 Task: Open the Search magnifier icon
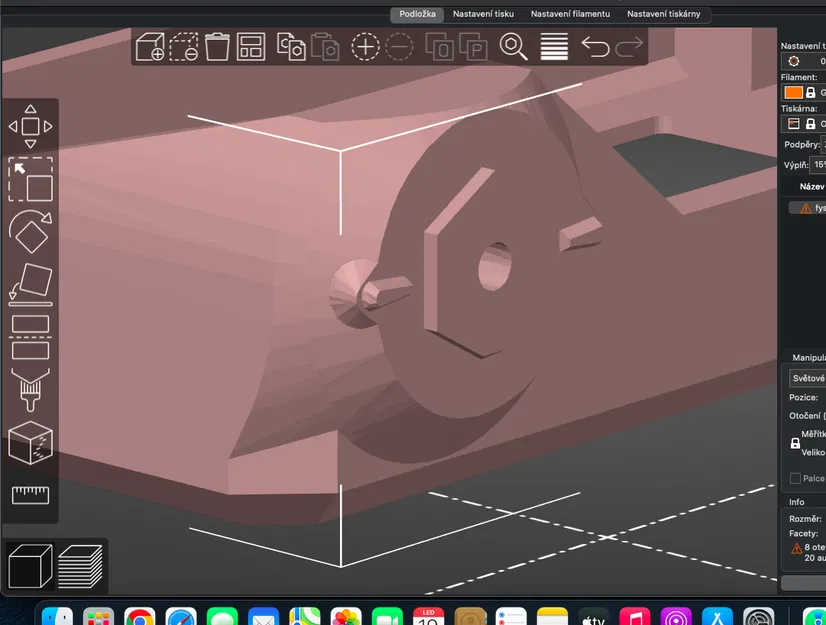point(513,47)
